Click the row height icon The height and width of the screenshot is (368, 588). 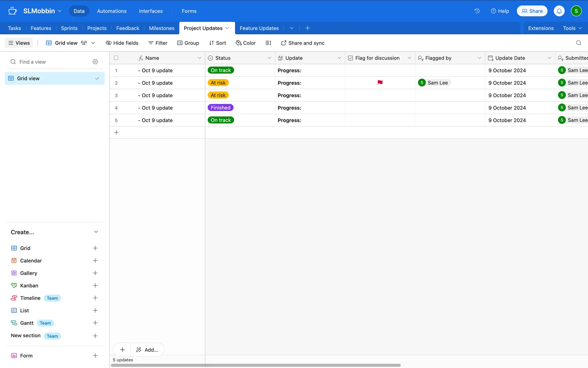coord(268,43)
